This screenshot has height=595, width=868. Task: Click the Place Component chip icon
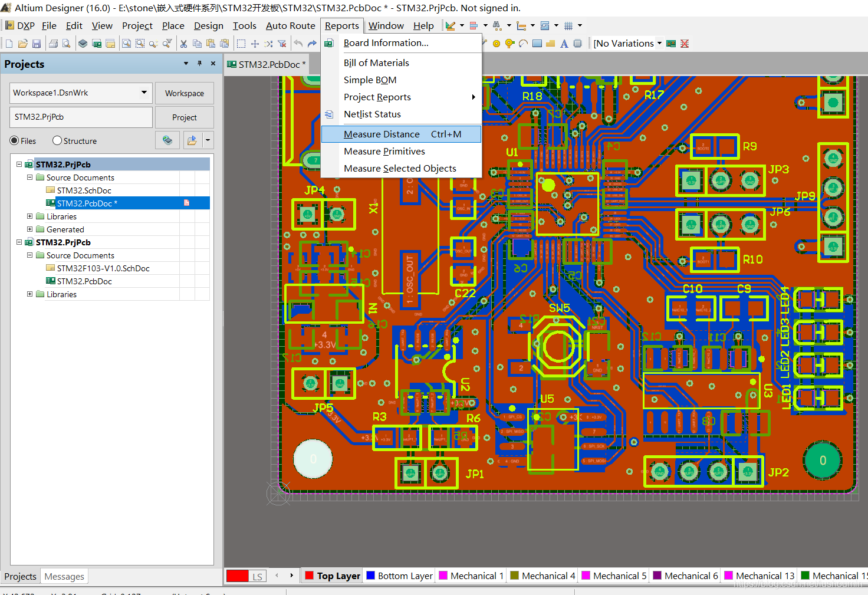click(x=577, y=44)
